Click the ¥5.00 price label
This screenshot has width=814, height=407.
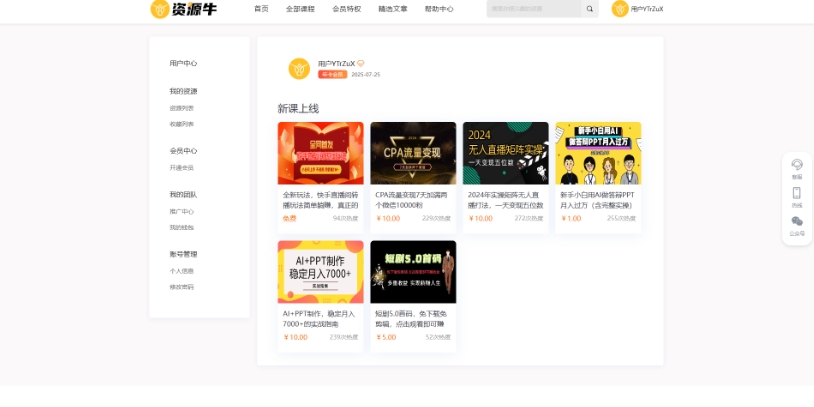(386, 337)
